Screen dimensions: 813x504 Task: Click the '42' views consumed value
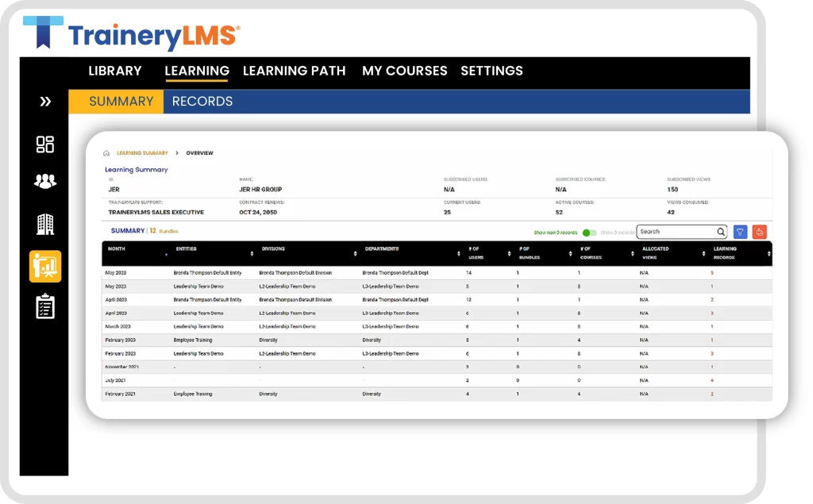coord(670,213)
